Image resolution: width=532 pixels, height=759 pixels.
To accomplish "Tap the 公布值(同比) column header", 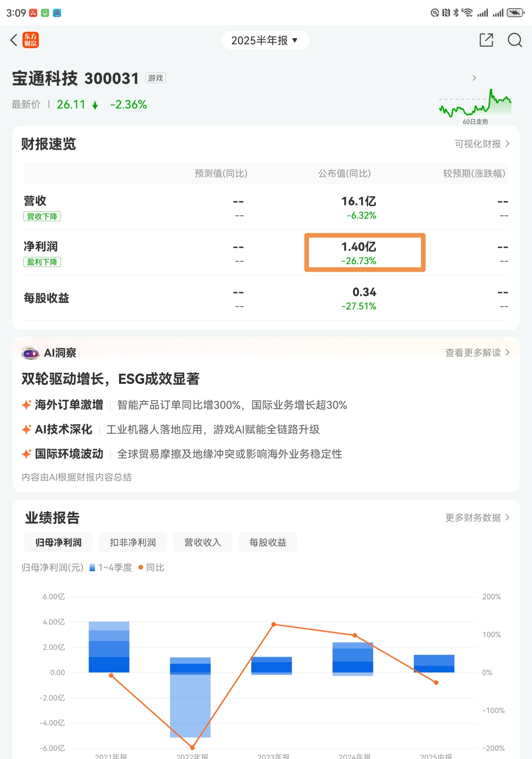I will [x=345, y=174].
